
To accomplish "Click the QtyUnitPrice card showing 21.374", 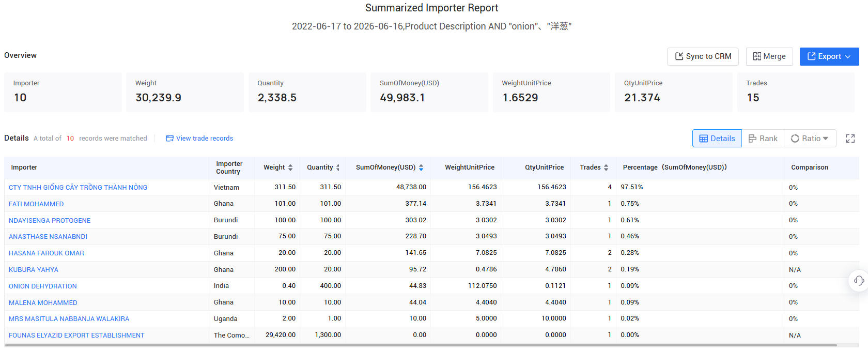I will (674, 92).
